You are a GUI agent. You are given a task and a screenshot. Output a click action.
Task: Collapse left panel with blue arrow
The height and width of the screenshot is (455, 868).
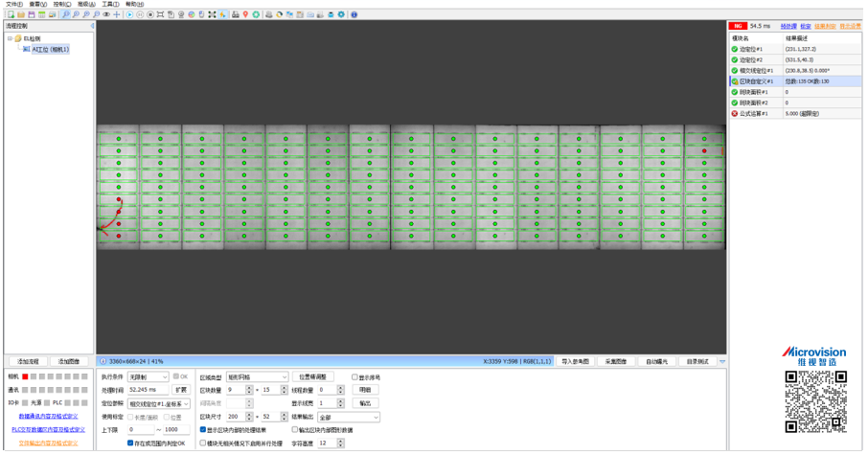[92, 26]
